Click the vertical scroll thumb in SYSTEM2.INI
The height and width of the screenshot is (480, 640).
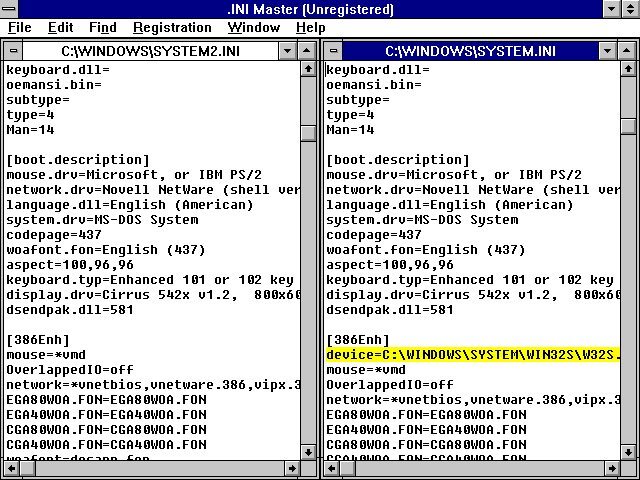pyautogui.click(x=308, y=133)
